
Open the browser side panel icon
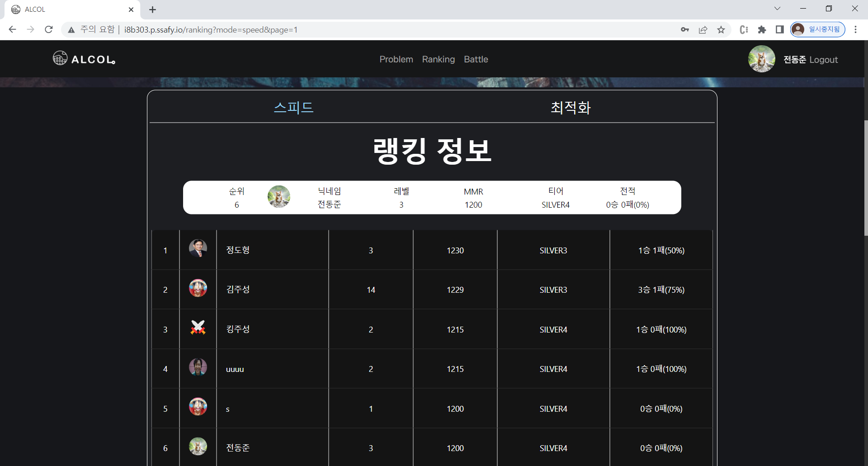tap(779, 29)
